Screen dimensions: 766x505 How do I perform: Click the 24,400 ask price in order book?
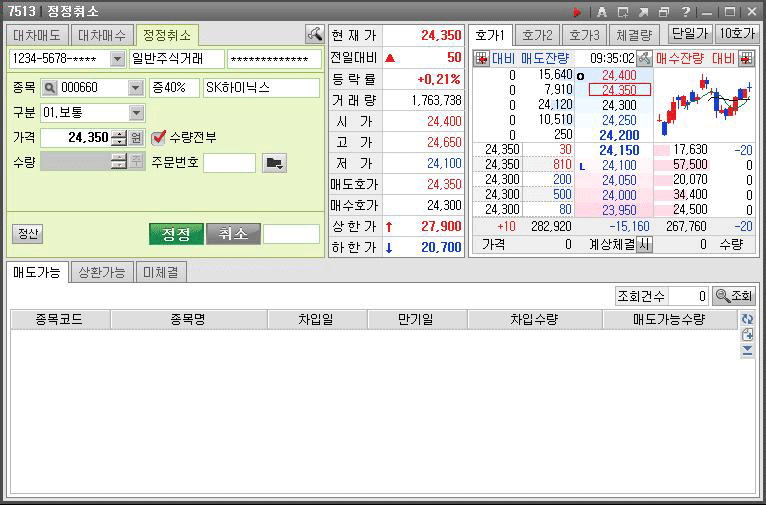[619, 75]
